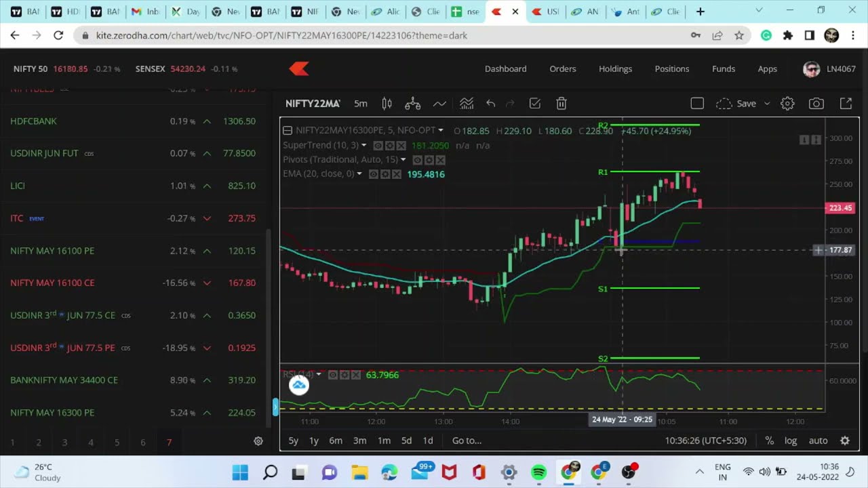The width and height of the screenshot is (868, 488).
Task: Toggle percentage scale mode
Action: point(769,441)
